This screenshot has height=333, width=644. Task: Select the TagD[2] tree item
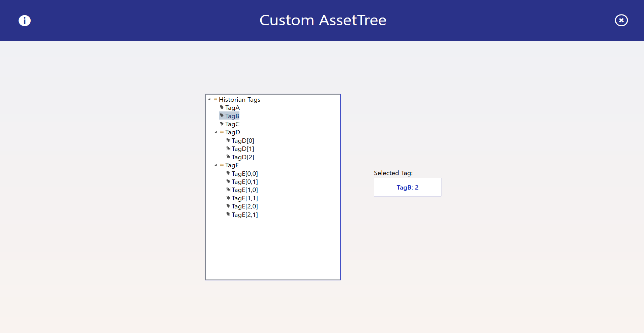pos(243,157)
